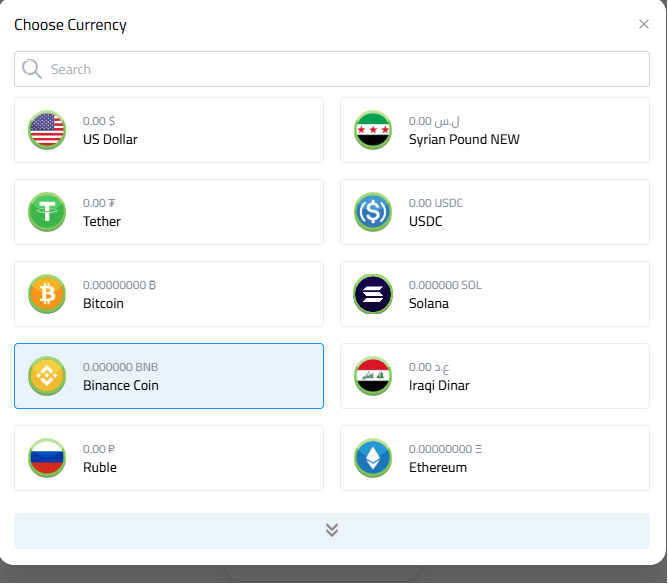This screenshot has height=584, width=668.
Task: Pick the Tether currency name
Action: [102, 221]
